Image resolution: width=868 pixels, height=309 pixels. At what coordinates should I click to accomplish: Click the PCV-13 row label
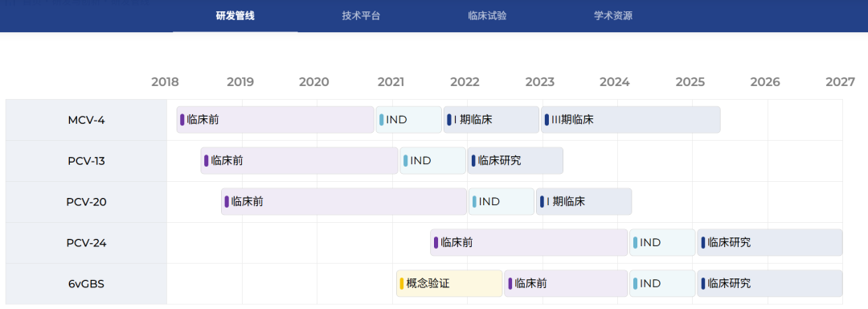pos(86,161)
